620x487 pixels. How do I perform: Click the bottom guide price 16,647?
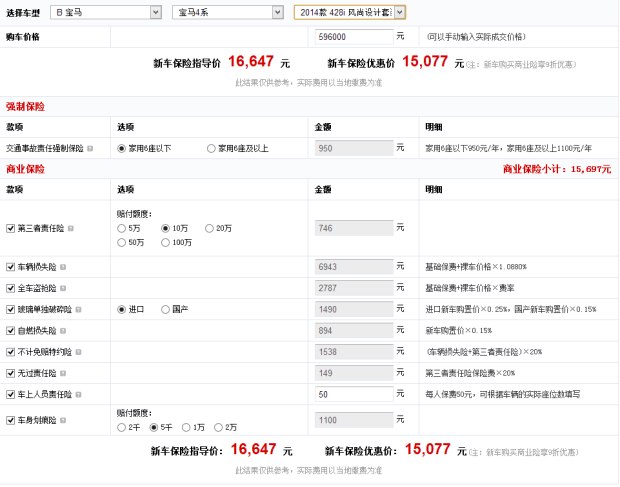click(253, 449)
